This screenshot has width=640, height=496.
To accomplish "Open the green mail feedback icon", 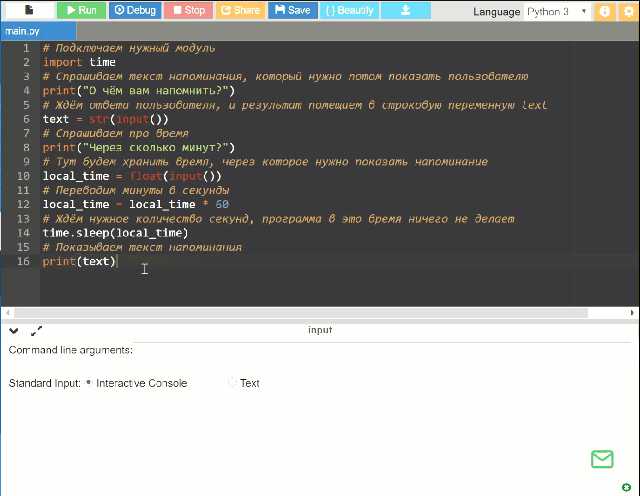I will (x=602, y=459).
